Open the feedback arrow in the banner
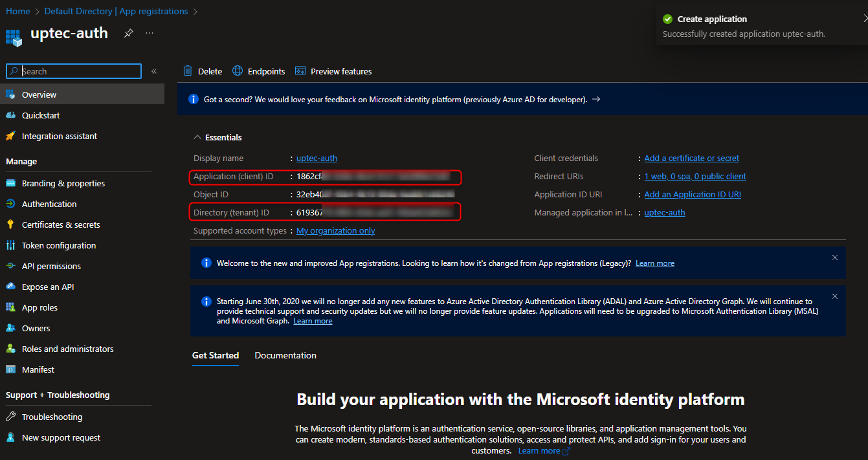868x460 pixels. (596, 99)
